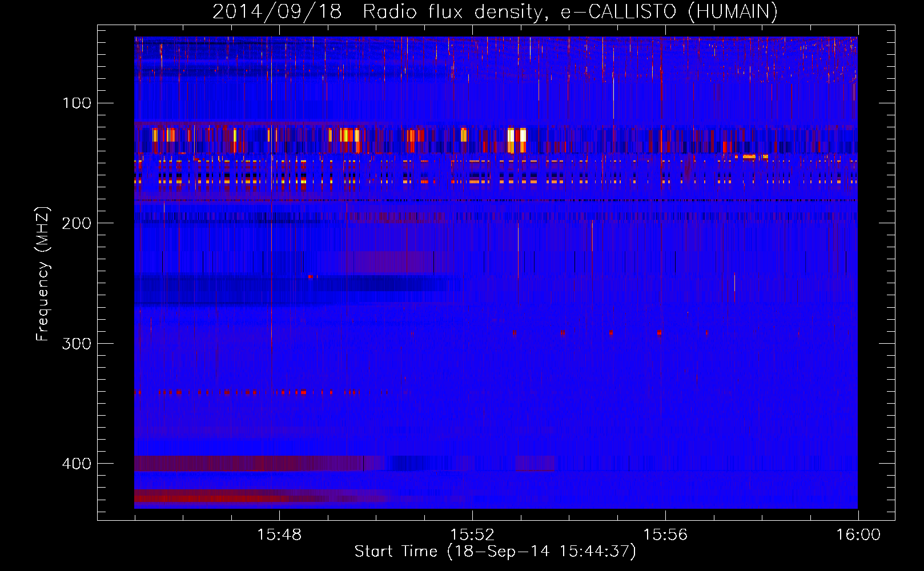Click the plot title "Radio flux density, e-CALLISTO (HUMAIN)"
The image size is (924, 571).
pyautogui.click(x=570, y=12)
